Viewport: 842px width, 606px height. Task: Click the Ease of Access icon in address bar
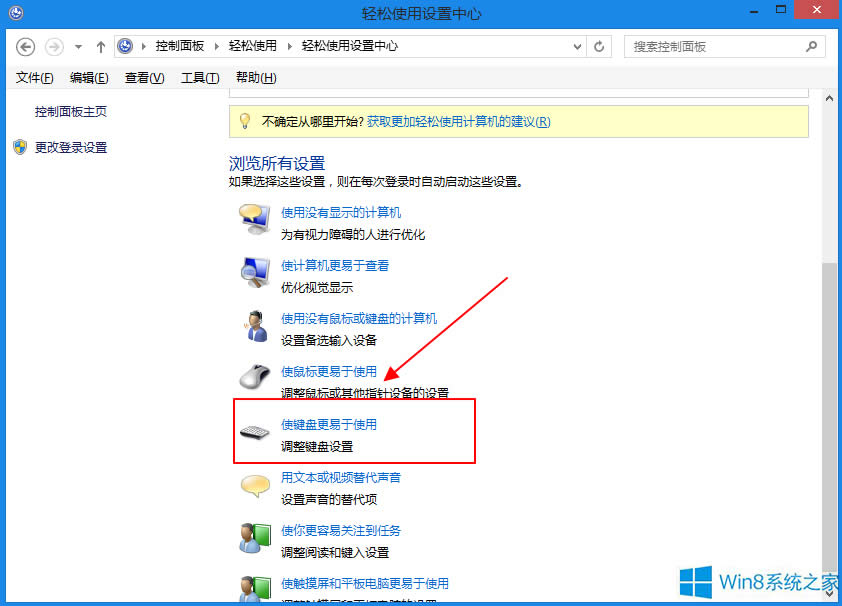124,45
